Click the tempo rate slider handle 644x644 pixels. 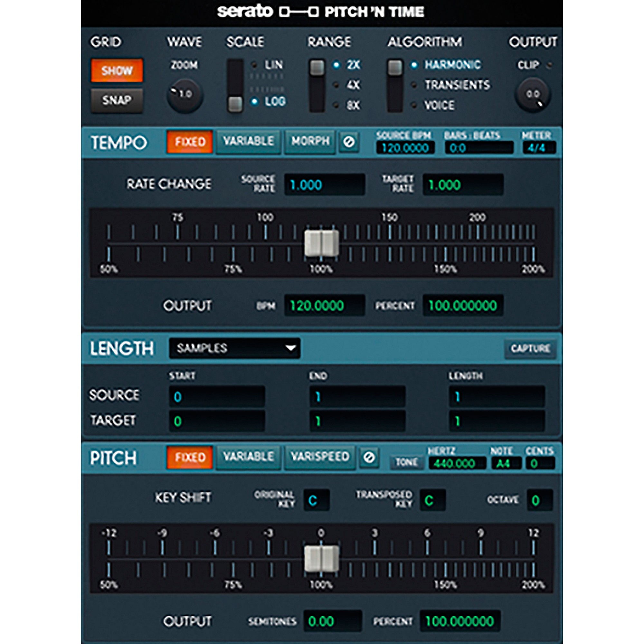322,243
